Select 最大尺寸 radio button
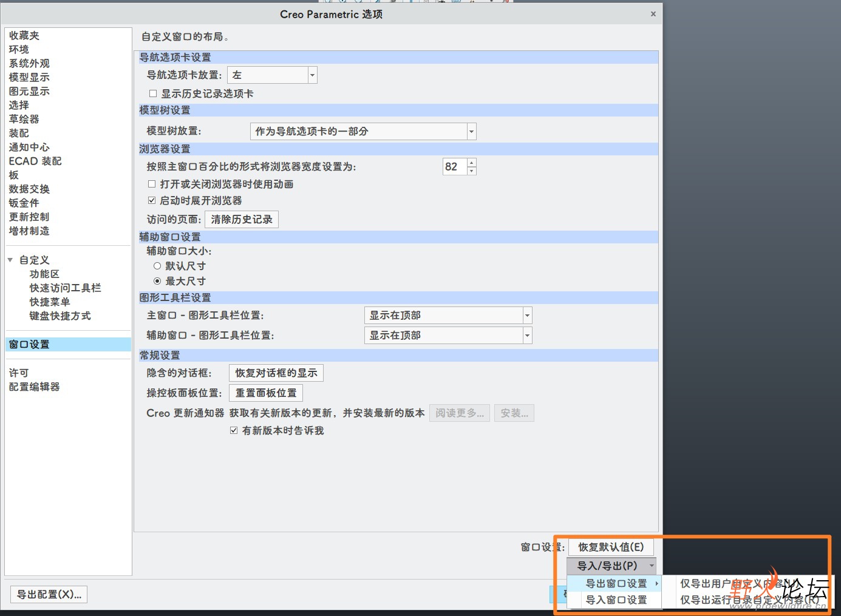 (x=157, y=282)
